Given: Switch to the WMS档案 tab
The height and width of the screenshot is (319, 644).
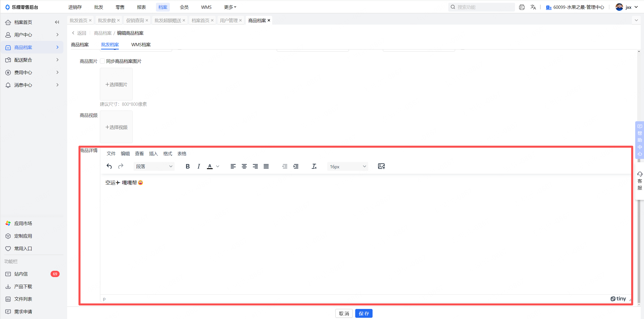Looking at the screenshot, I should (x=141, y=44).
